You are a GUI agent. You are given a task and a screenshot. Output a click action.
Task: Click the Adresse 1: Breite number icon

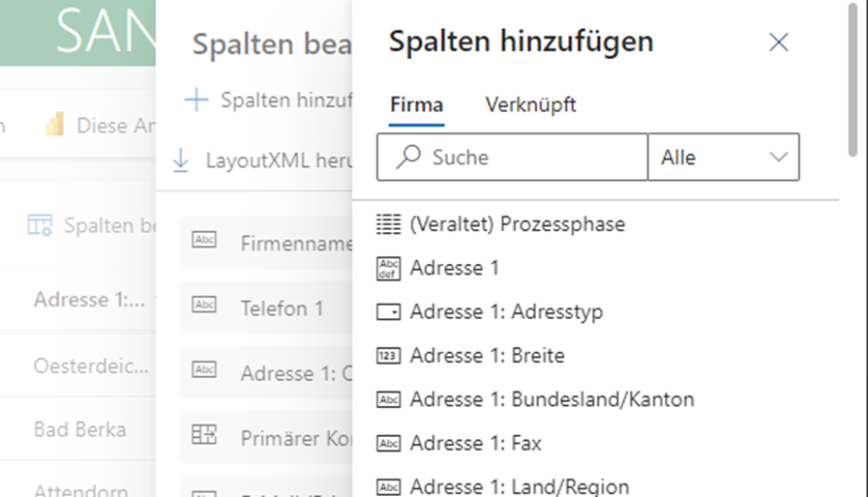click(x=388, y=356)
